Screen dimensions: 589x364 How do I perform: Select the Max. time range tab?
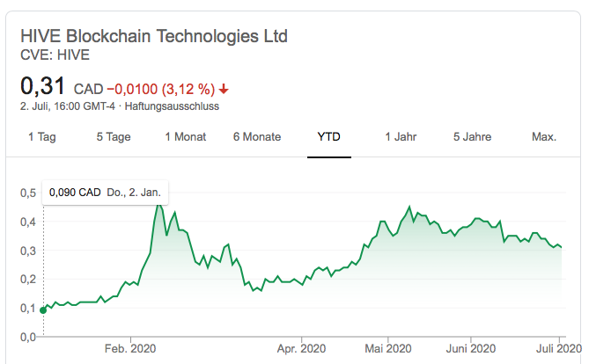544,136
